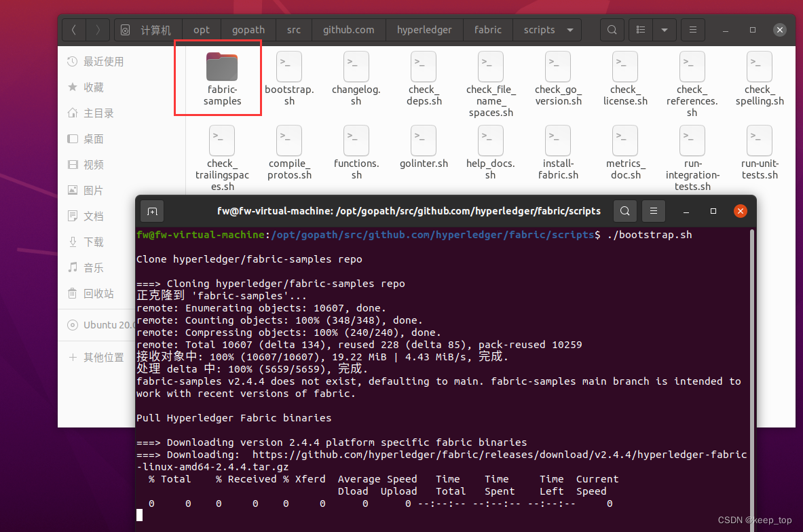This screenshot has width=803, height=532.
Task: Select the check_file_name_spaces.sh file
Action: (491, 85)
